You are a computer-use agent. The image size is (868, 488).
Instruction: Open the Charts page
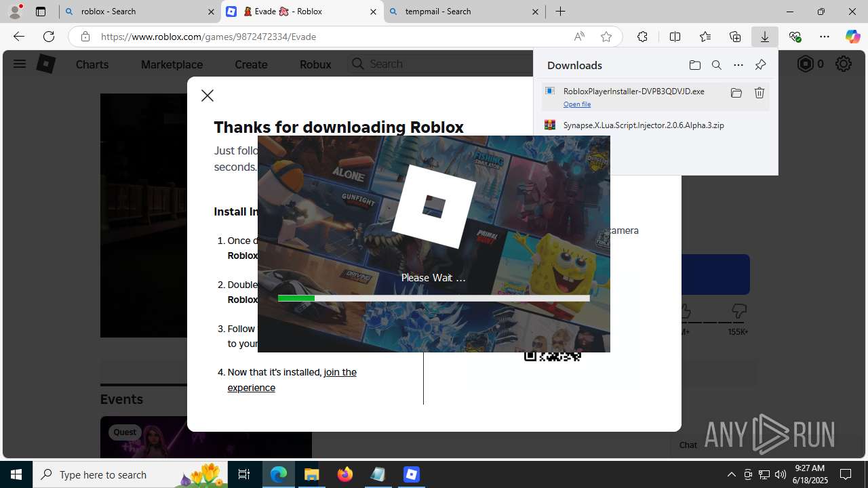(x=92, y=64)
